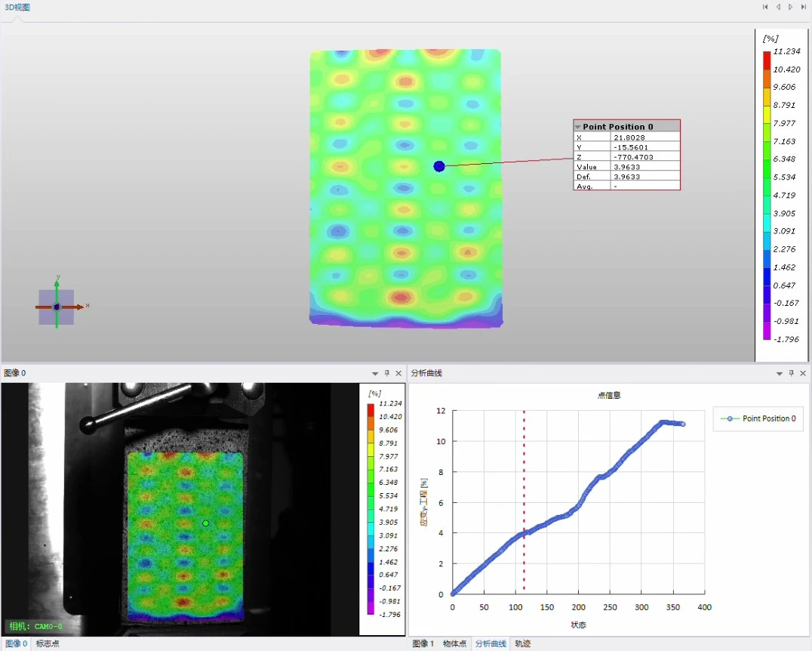Pin the 分析曲线 panel
The height and width of the screenshot is (651, 812).
(791, 373)
